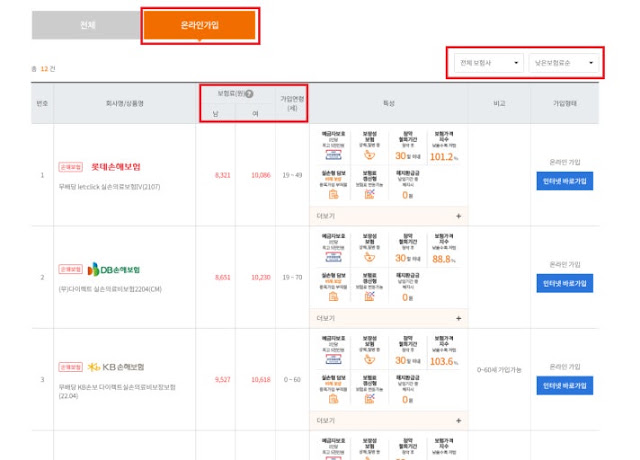Image resolution: width=640 pixels, height=460 pixels.
Task: Click the 예금자보호 icon in KB손해보험 row
Action: pos(333,360)
